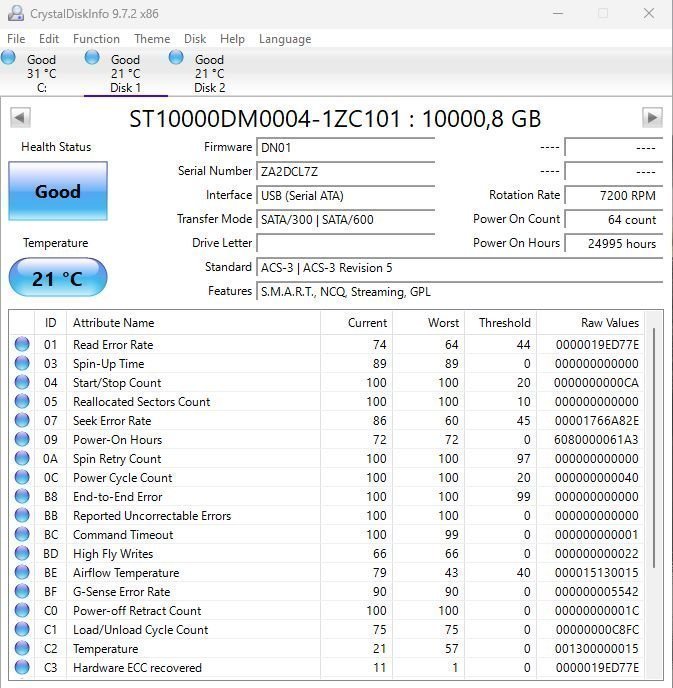The width and height of the screenshot is (673, 688).
Task: Go to next disk with right arrow
Action: coord(652,118)
